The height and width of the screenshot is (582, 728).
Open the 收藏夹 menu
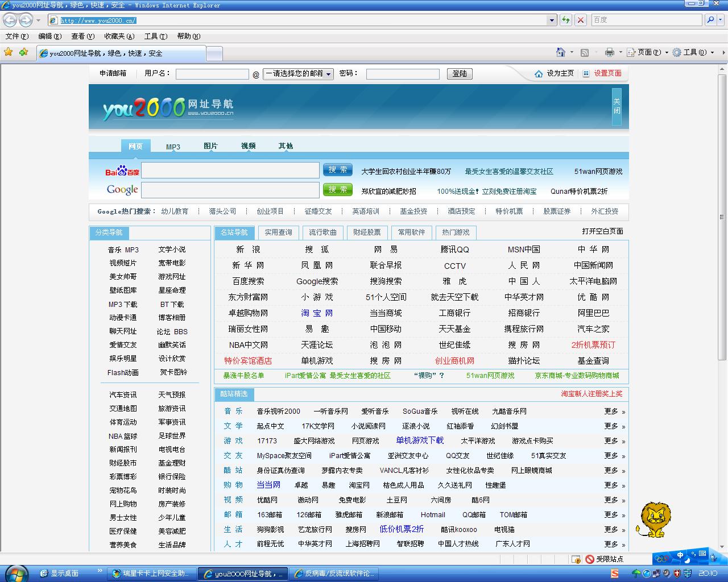119,36
